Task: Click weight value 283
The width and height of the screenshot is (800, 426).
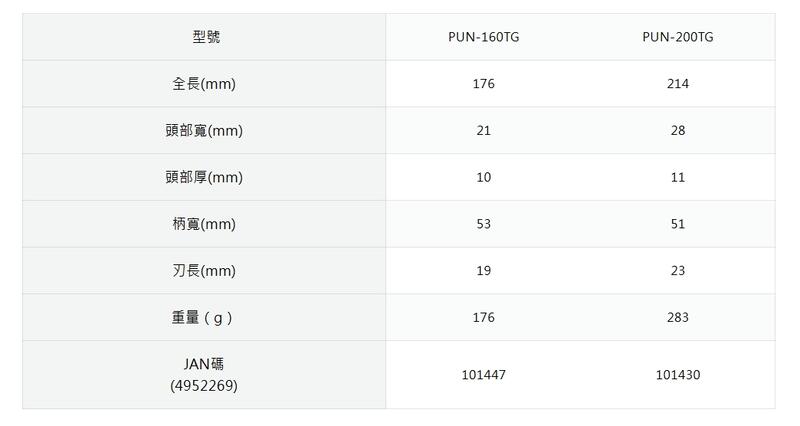Action: [x=678, y=318]
